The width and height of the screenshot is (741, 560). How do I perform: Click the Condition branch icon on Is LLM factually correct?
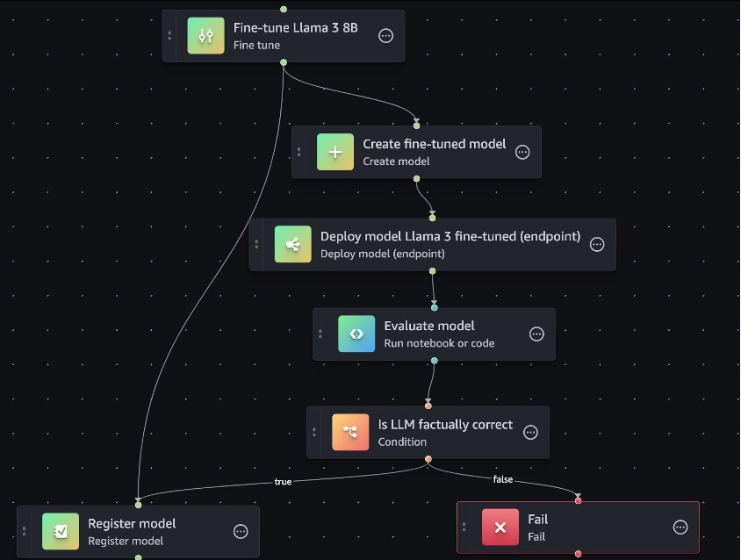(x=350, y=433)
